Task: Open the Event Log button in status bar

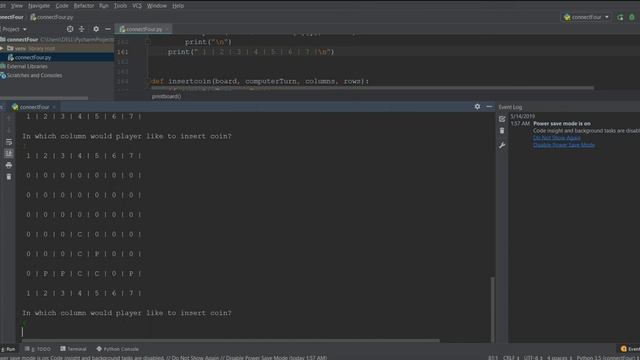Action: pyautogui.click(x=630, y=349)
